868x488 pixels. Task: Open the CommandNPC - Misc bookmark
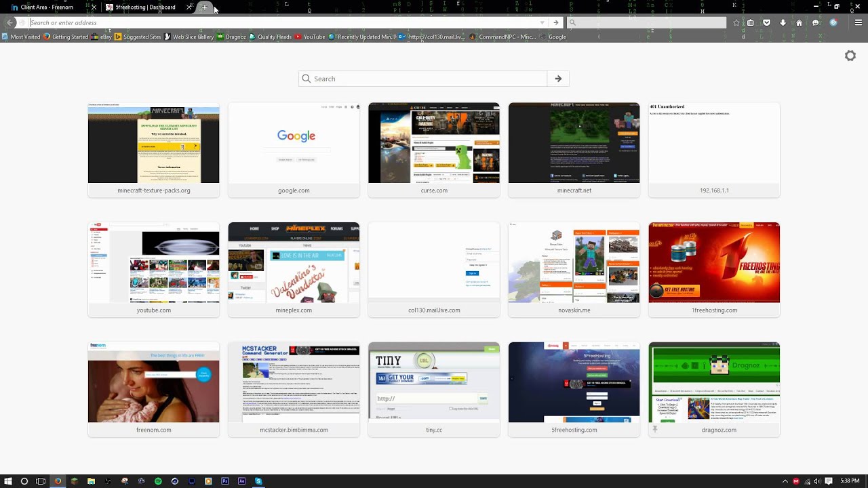click(502, 37)
